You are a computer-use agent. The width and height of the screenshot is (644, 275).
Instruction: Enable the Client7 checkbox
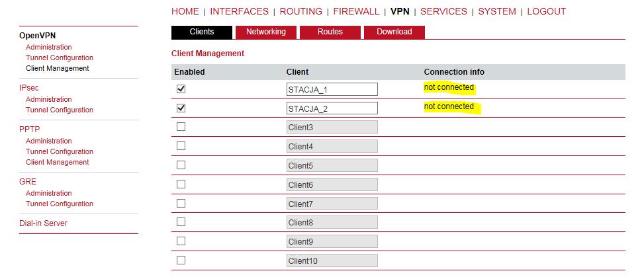coord(181,203)
